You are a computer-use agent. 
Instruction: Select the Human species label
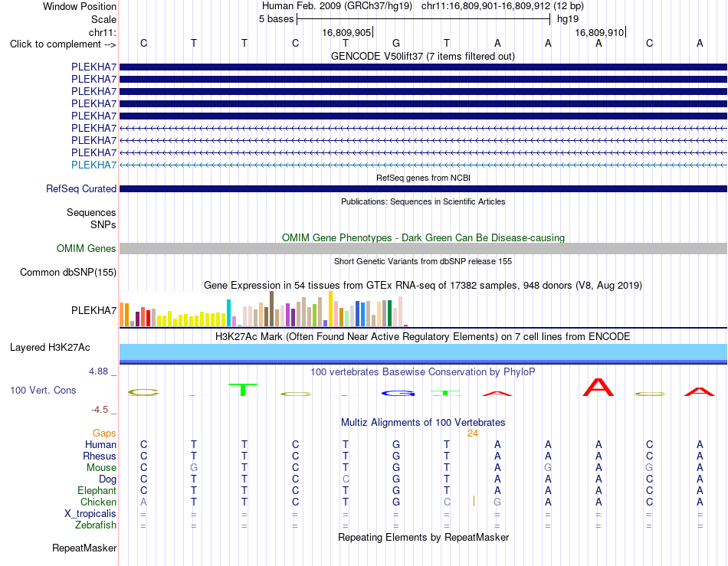100,444
